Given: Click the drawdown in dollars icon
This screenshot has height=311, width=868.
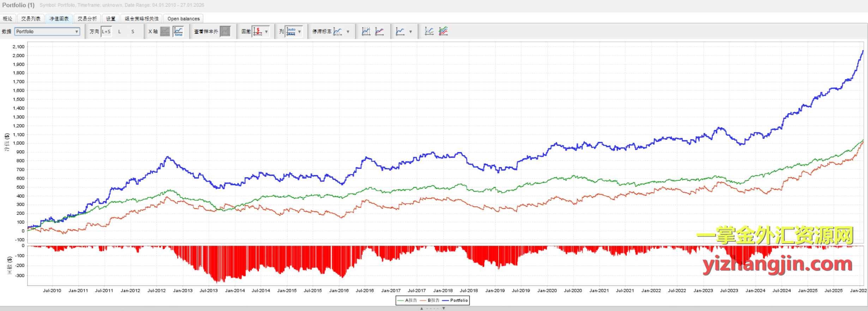Looking at the screenshot, I should [258, 31].
